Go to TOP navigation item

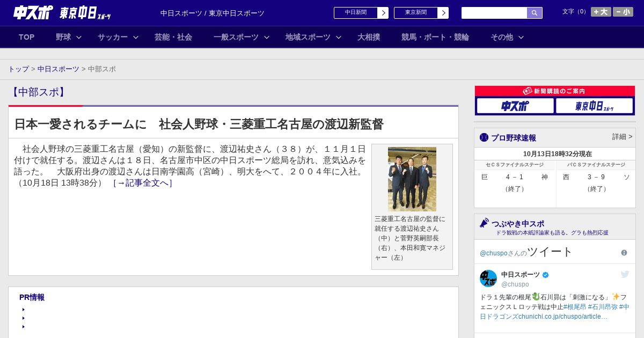coord(27,37)
